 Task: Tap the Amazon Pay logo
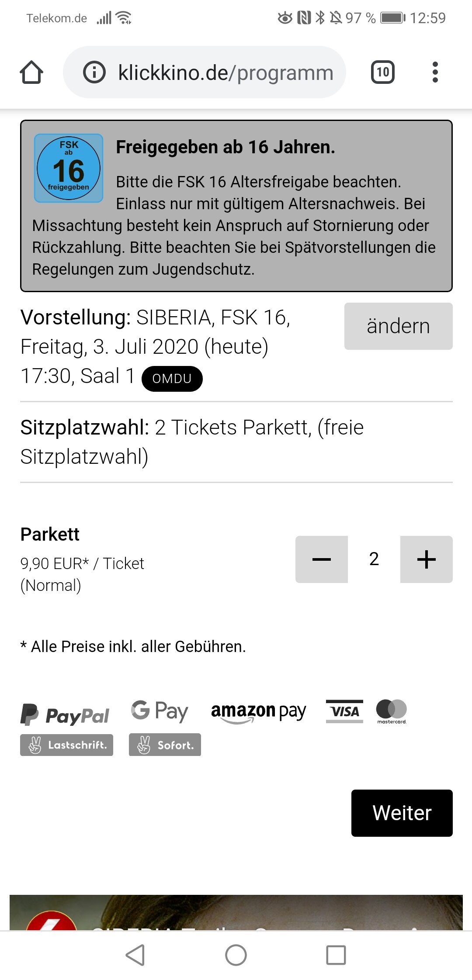(258, 712)
